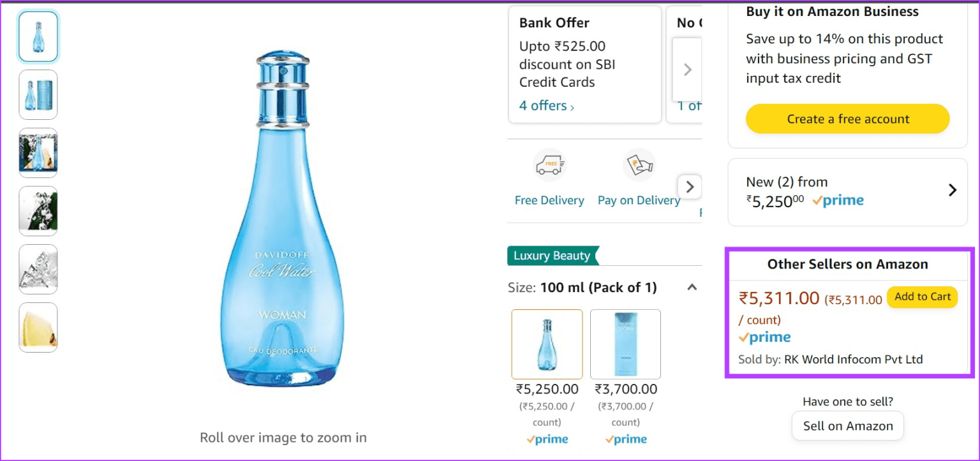Select the pineapple slice image thumbnail
Image resolution: width=980 pixels, height=461 pixels.
38,327
